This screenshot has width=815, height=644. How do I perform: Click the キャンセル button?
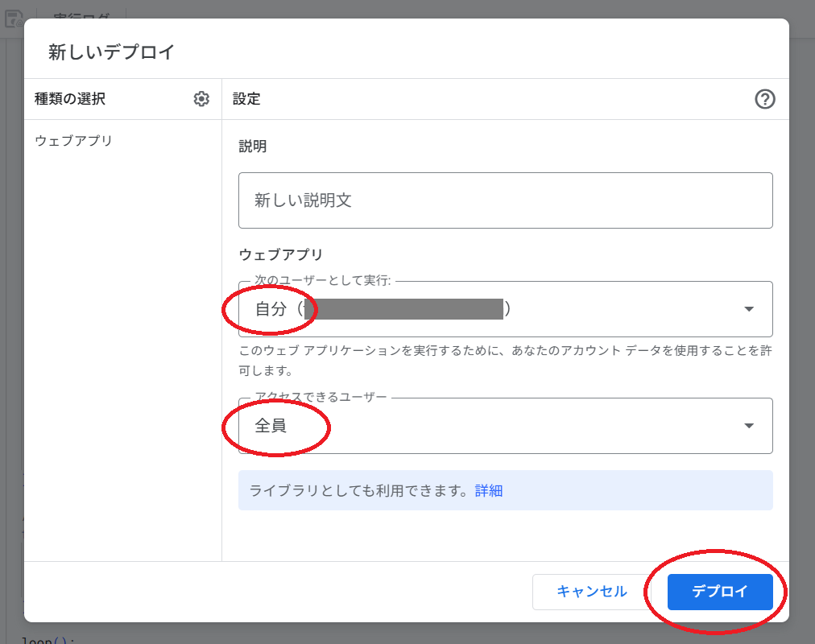click(x=591, y=592)
